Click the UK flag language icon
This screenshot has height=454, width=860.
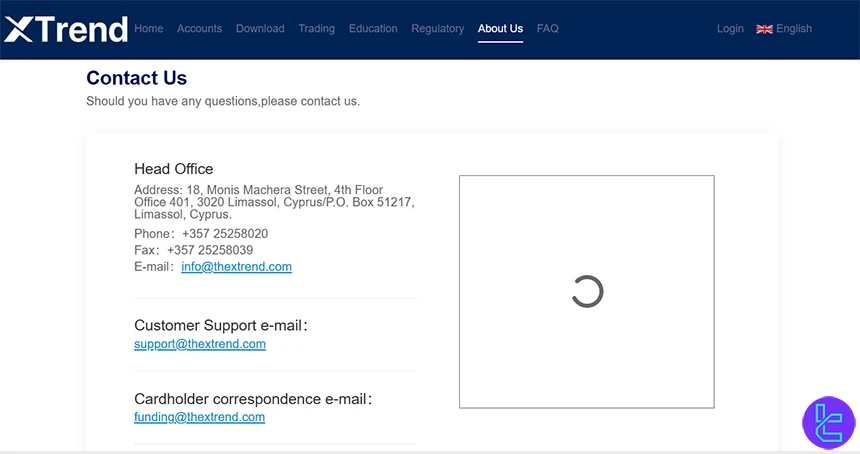[764, 29]
